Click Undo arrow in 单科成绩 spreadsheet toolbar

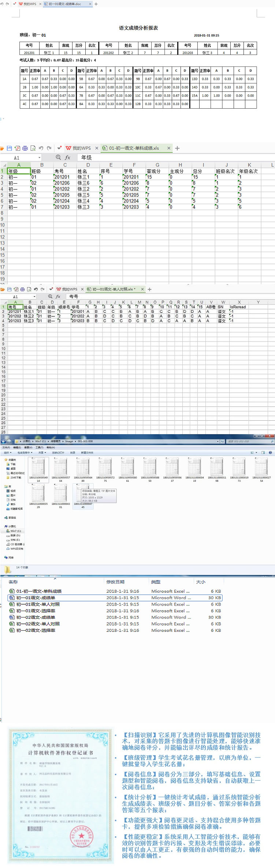tap(41, 148)
